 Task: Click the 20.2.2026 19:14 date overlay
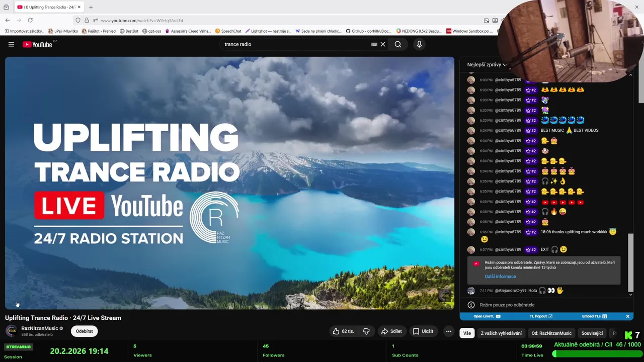pos(79,351)
